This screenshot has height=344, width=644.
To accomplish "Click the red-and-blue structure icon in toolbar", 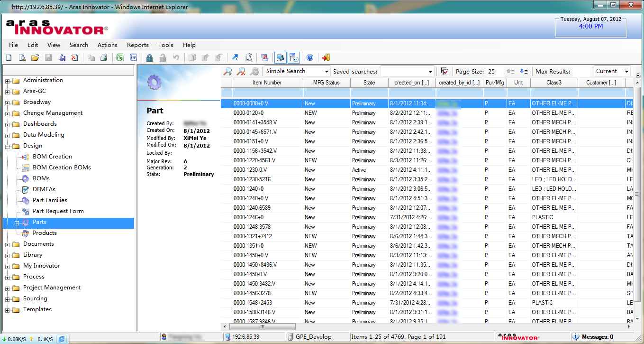I will coord(265,58).
